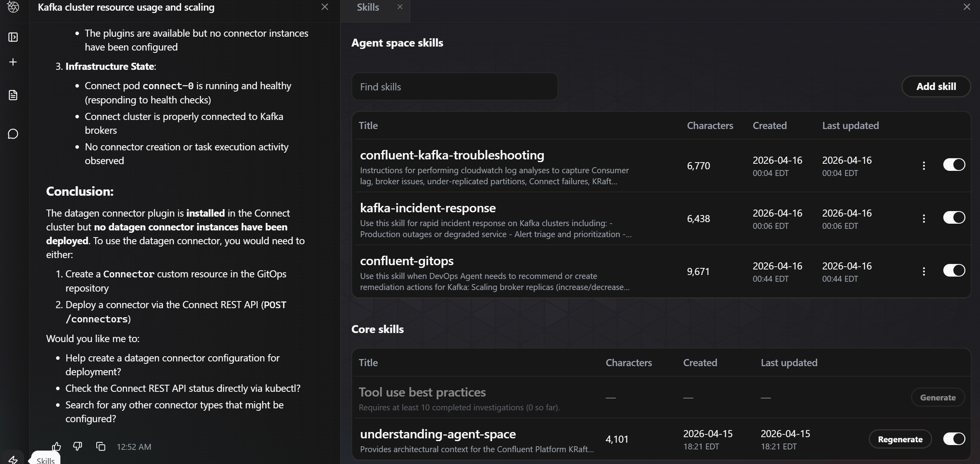Click the Kafka cluster resource usage chat title

pyautogui.click(x=126, y=7)
